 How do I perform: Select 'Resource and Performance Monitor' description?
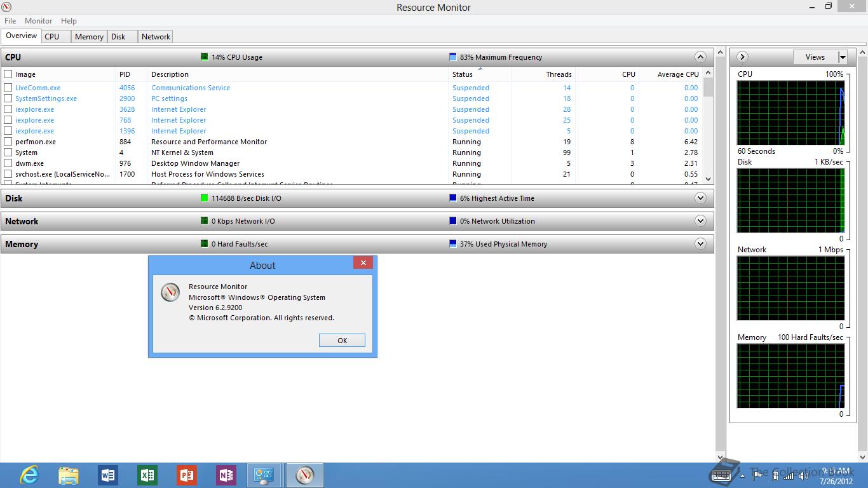(209, 142)
